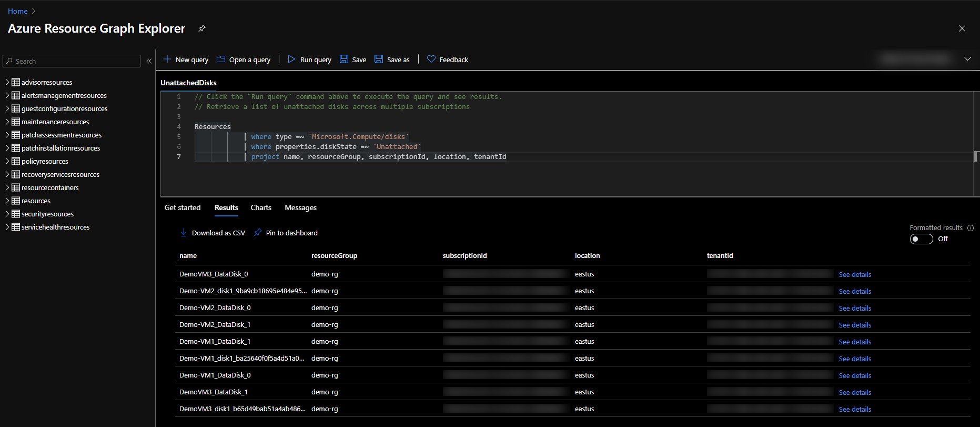Click the subscriptionId column header
This screenshot has width=980, height=427.
coord(465,255)
